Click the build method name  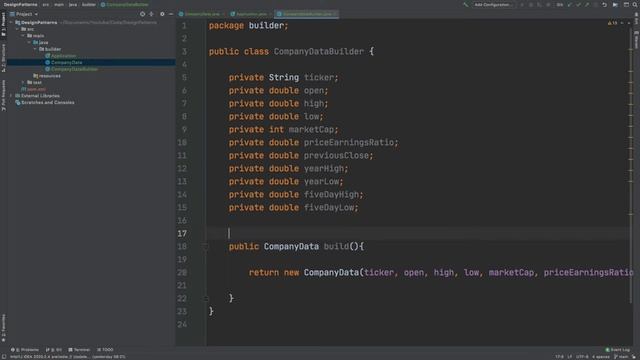point(336,247)
